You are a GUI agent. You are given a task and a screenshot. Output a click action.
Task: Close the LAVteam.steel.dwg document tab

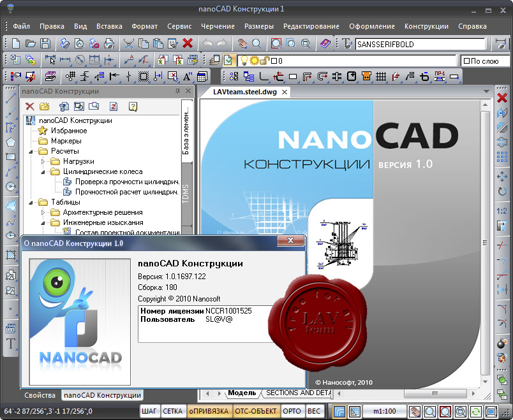coord(285,92)
